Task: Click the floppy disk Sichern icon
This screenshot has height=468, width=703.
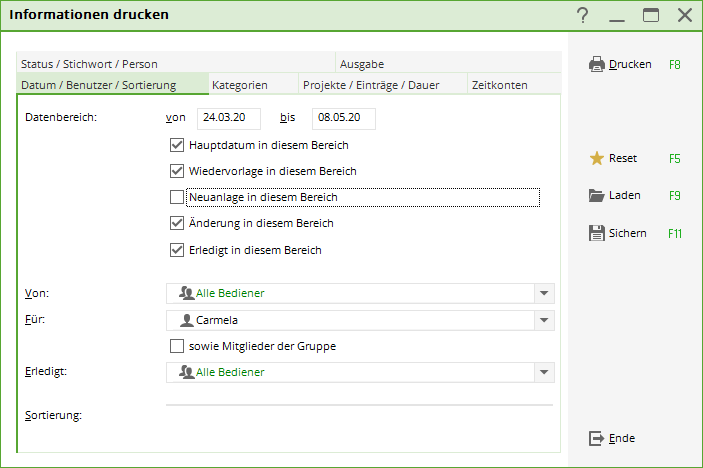Action: click(x=596, y=233)
